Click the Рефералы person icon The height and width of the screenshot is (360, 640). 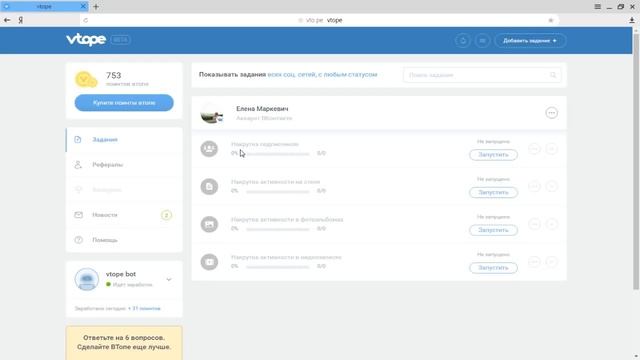point(78,164)
